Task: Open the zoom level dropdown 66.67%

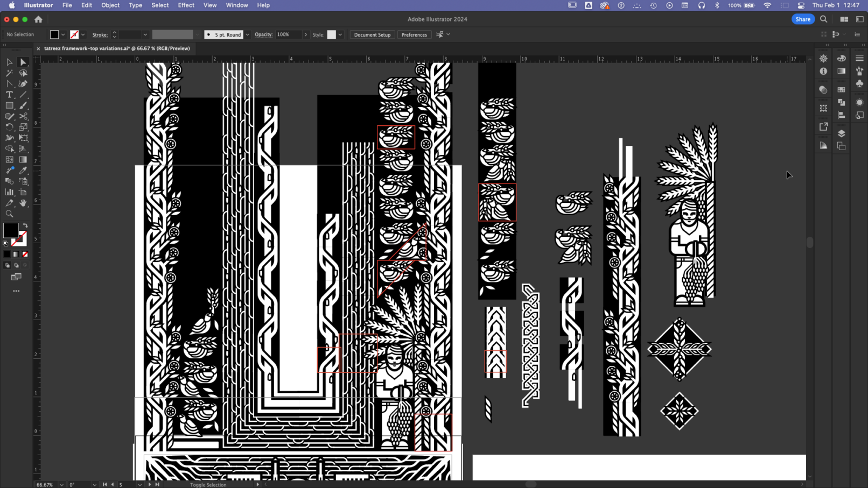Action: 61,485
